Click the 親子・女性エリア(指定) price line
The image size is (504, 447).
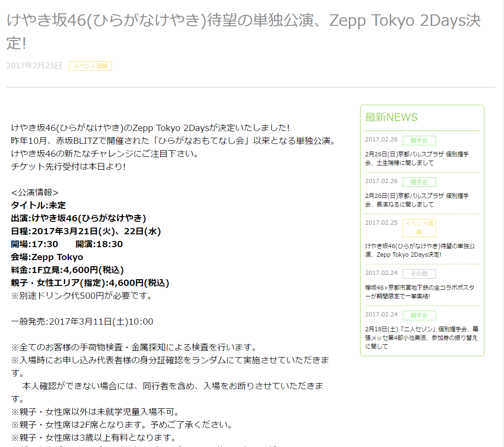pos(90,283)
